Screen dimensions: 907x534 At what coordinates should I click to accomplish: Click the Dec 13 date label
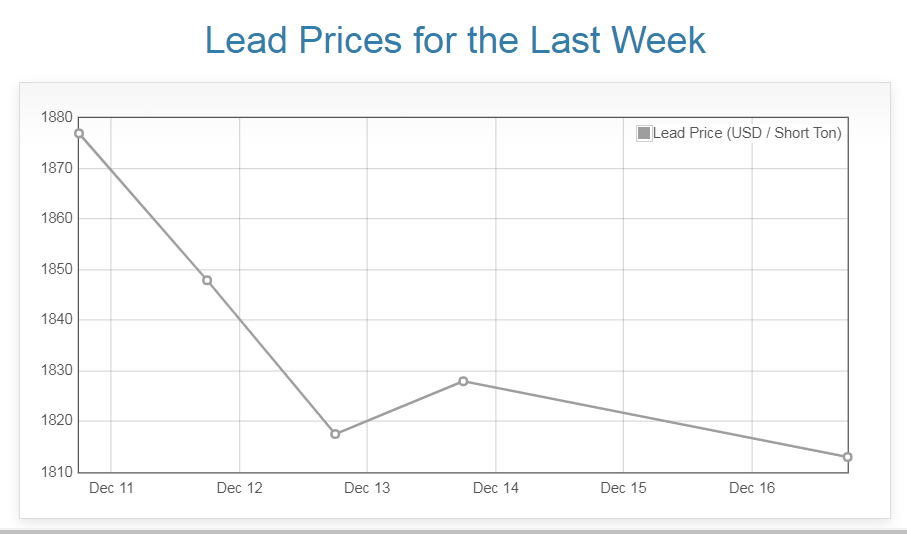[367, 488]
